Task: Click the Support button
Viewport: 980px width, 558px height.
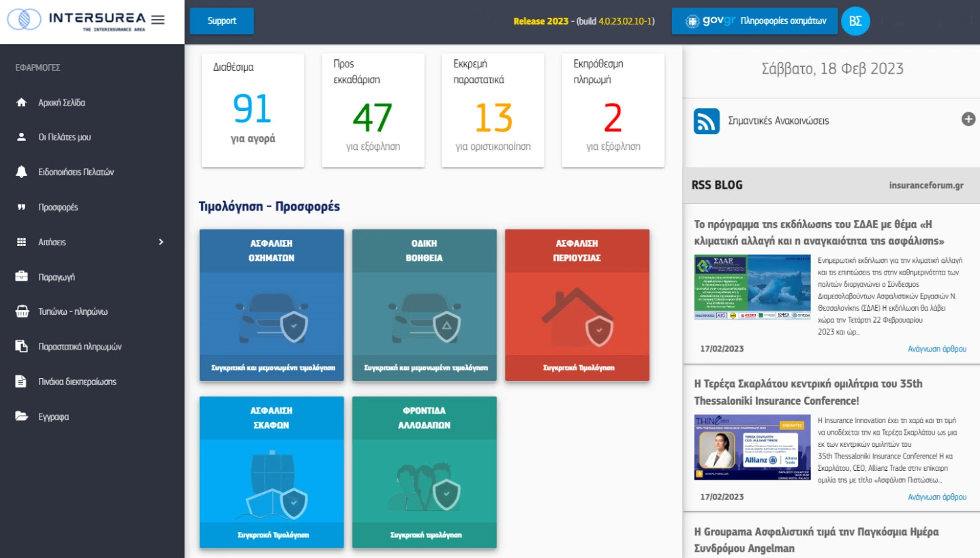Action: tap(221, 21)
